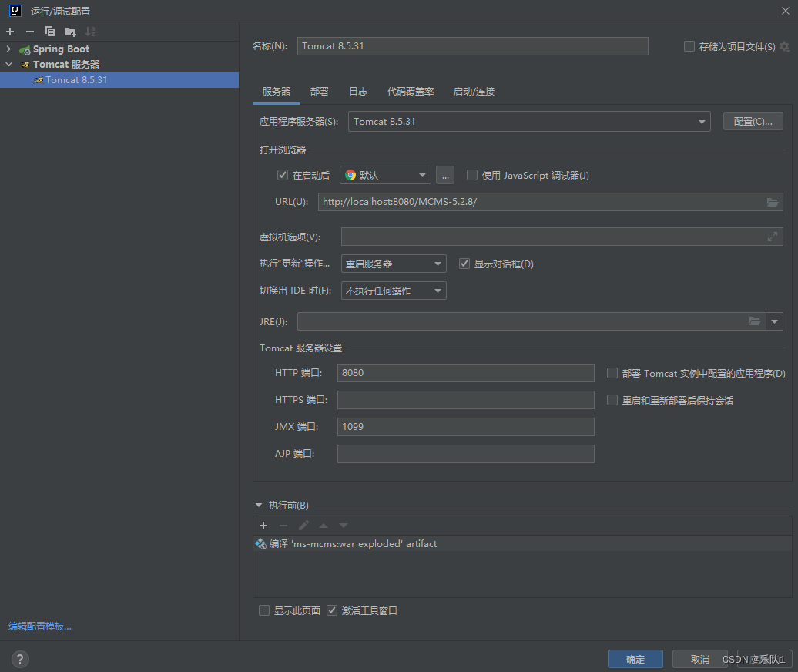798x672 pixels.
Task: Open 编辑配置模板 link at bottom left
Action: [39, 626]
